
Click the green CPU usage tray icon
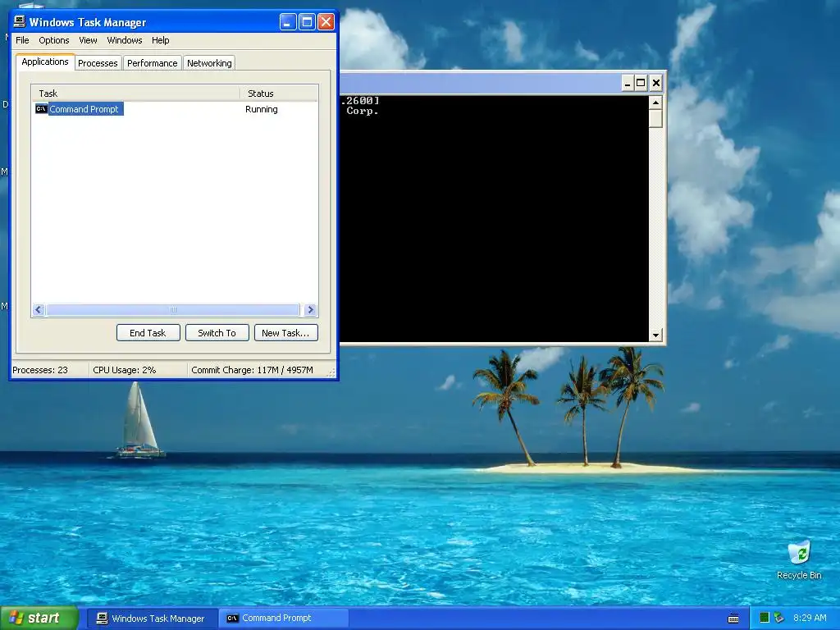pos(765,618)
